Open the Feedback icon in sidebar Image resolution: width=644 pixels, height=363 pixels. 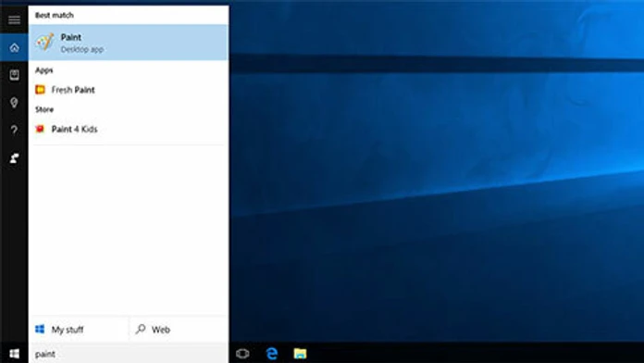coord(14,158)
